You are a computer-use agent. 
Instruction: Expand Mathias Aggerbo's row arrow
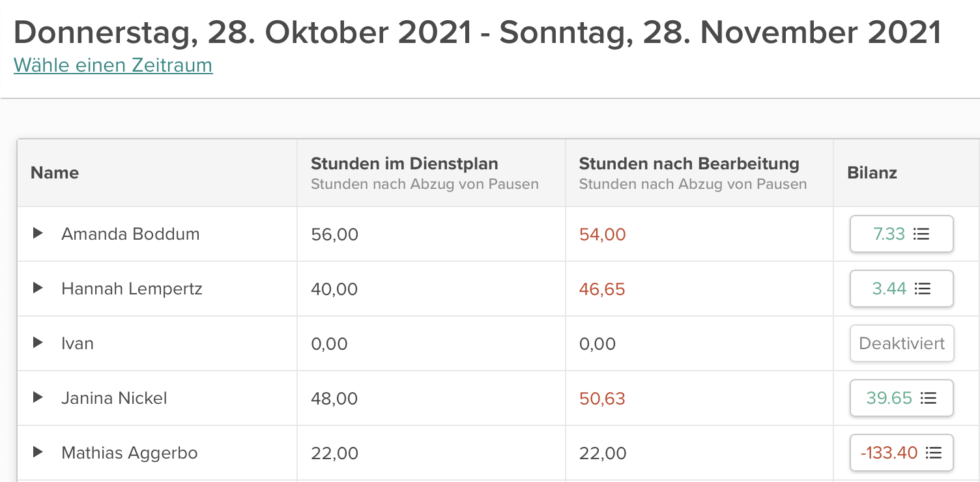click(38, 452)
